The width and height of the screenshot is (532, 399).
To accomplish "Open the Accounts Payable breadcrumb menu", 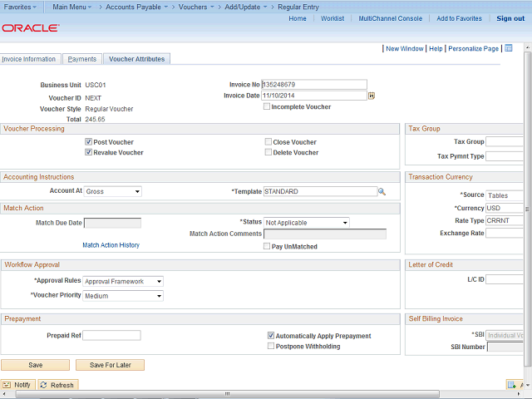I will pyautogui.click(x=136, y=7).
